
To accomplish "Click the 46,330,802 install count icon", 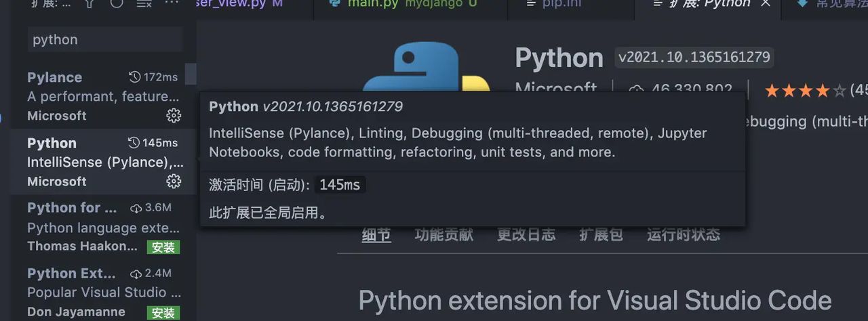I will pos(636,90).
